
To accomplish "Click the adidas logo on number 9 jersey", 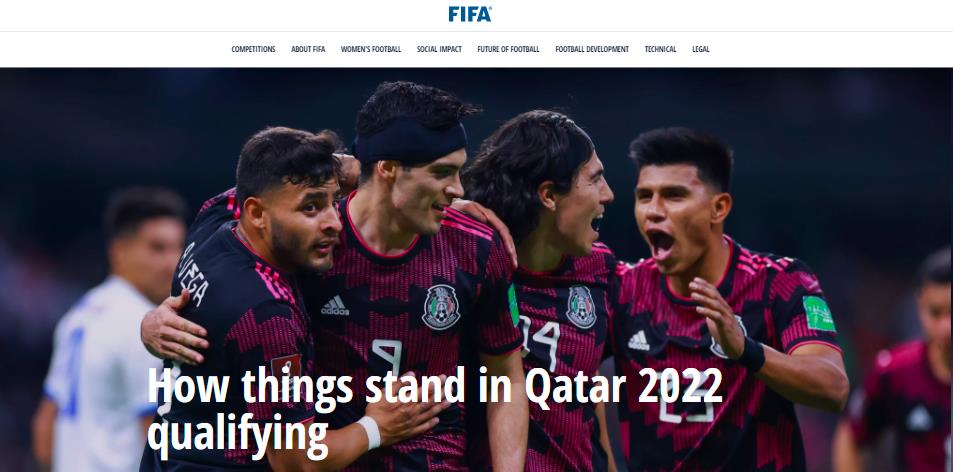I will 335,306.
